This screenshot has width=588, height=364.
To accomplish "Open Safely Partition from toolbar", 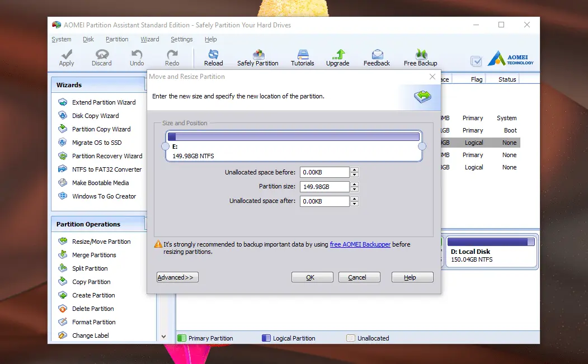I will click(x=257, y=58).
